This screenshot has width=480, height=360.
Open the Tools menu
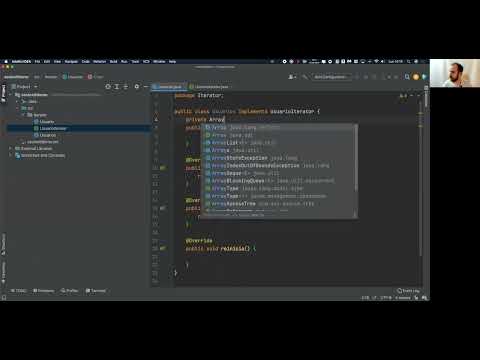coord(135,62)
